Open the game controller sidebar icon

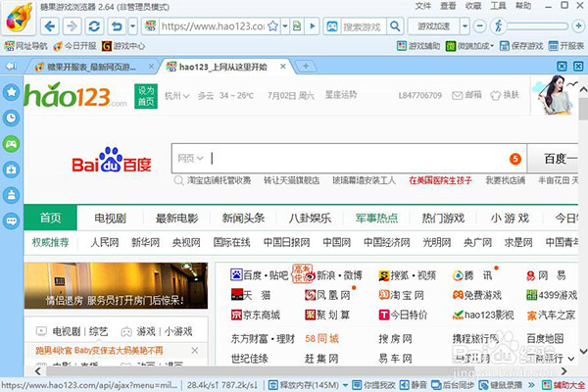point(11,143)
